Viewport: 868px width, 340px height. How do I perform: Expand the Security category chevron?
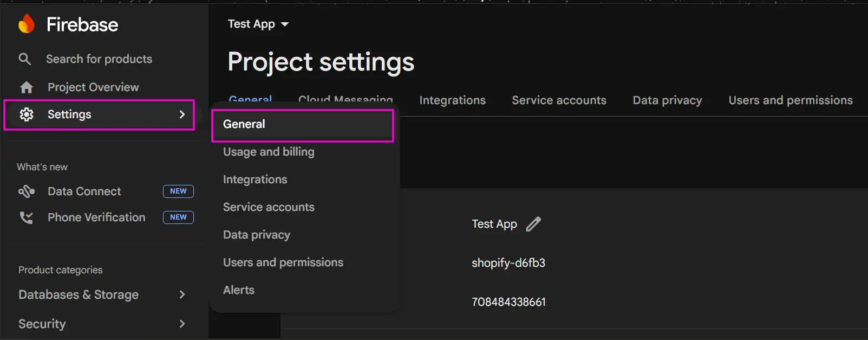(182, 324)
